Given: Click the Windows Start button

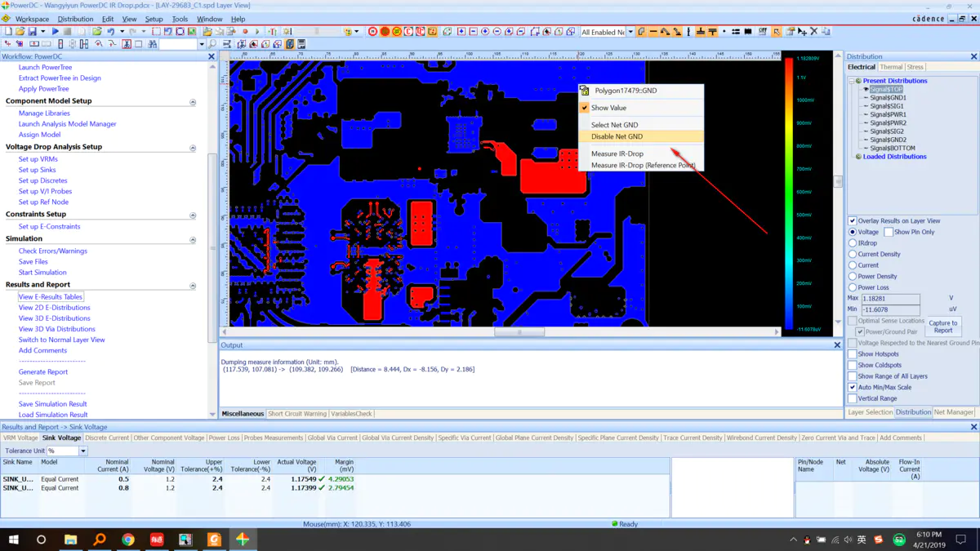Looking at the screenshot, I should [x=13, y=540].
